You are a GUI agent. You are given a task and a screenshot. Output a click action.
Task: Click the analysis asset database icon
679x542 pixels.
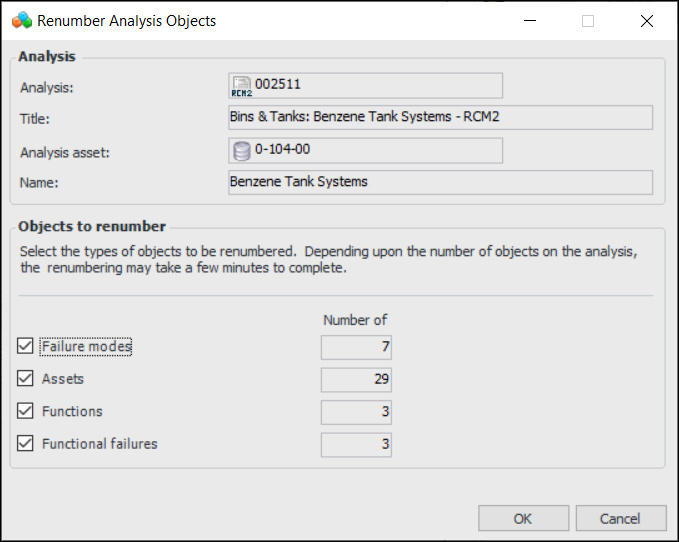[241, 151]
